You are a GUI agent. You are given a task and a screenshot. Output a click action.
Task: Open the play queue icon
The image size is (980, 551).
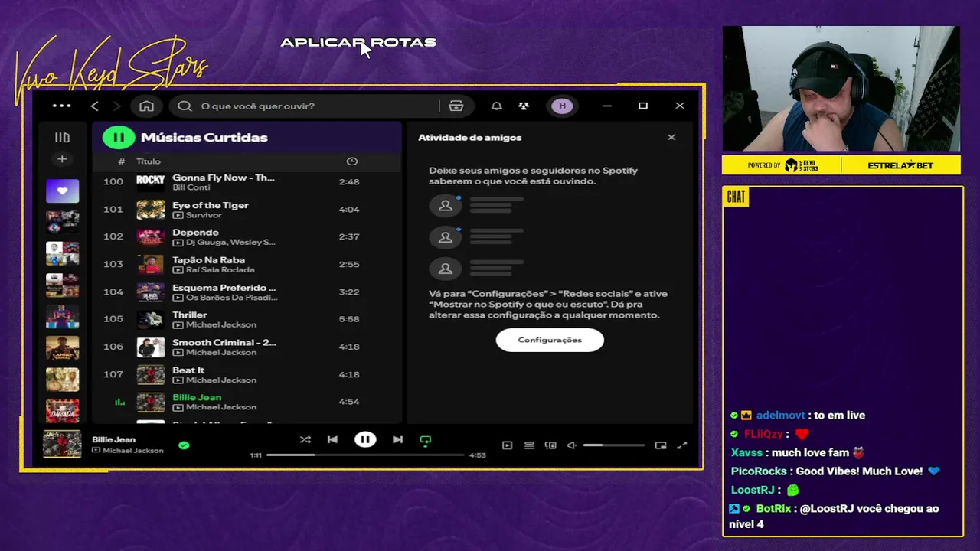click(529, 445)
